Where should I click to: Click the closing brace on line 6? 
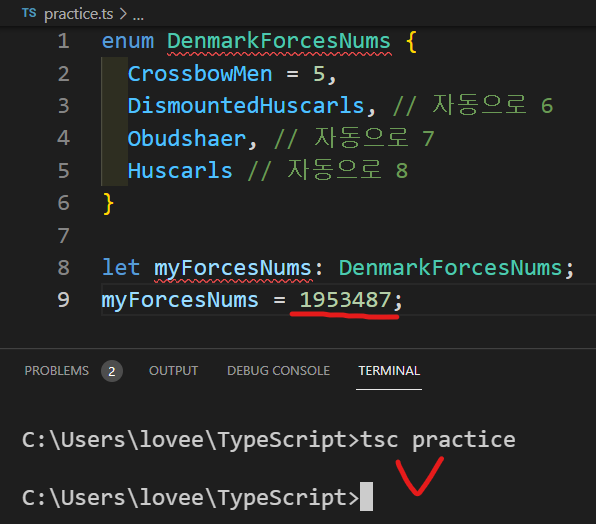(x=108, y=204)
